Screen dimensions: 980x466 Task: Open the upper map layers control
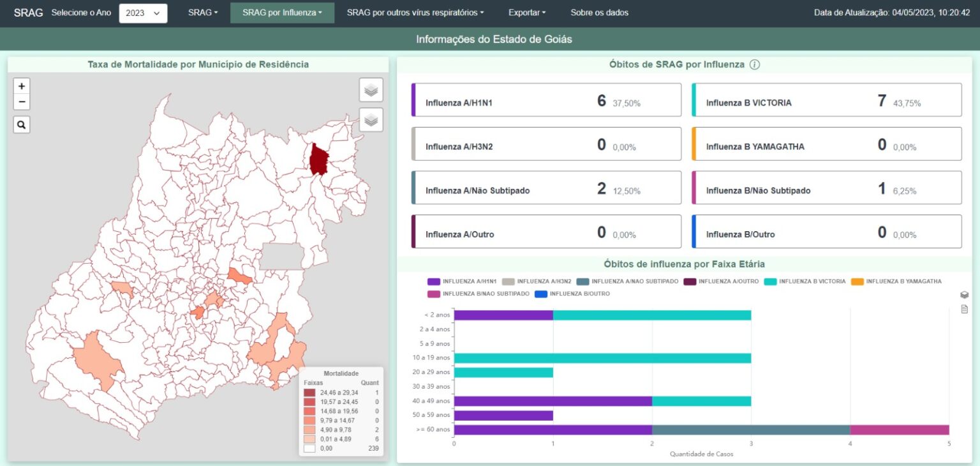371,90
